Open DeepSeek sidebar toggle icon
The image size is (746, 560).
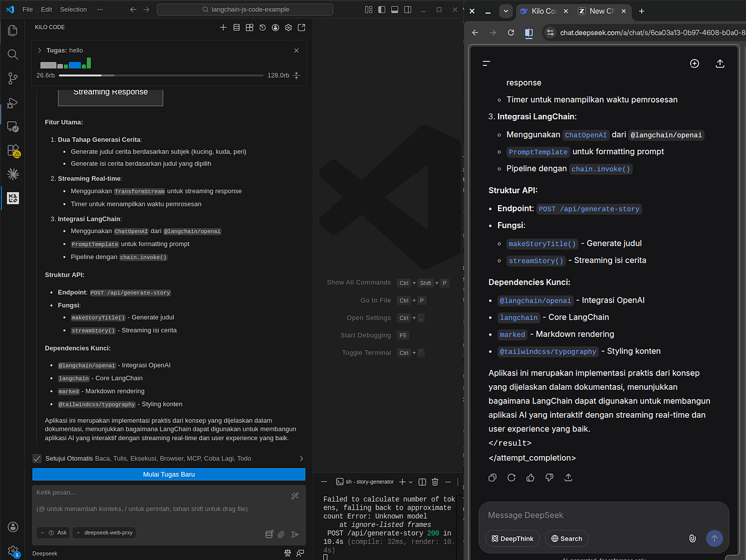(487, 63)
